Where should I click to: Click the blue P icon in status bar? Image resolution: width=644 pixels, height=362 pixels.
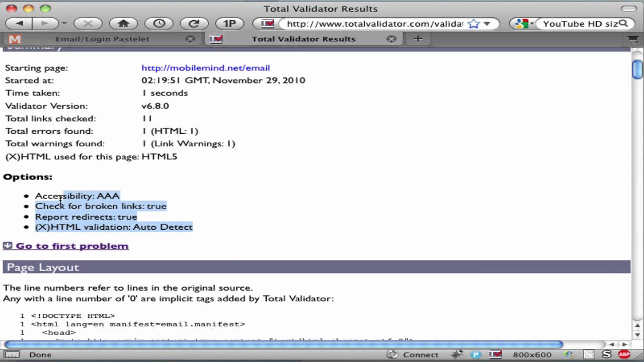475,354
